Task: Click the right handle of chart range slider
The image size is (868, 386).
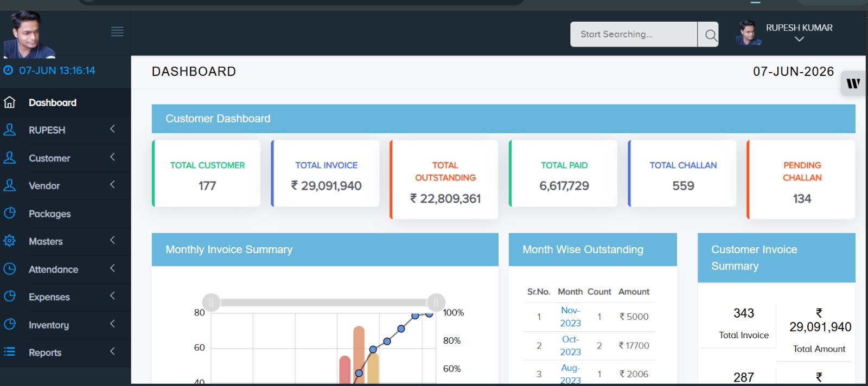Action: (x=436, y=302)
